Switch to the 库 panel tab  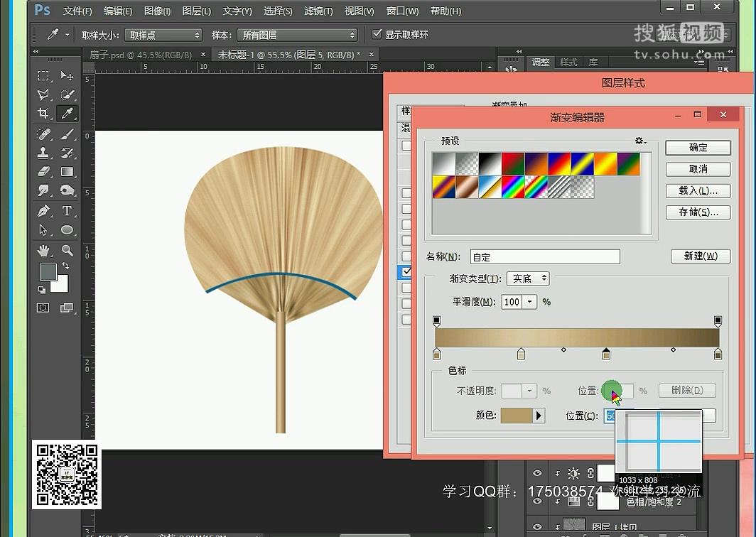point(593,63)
